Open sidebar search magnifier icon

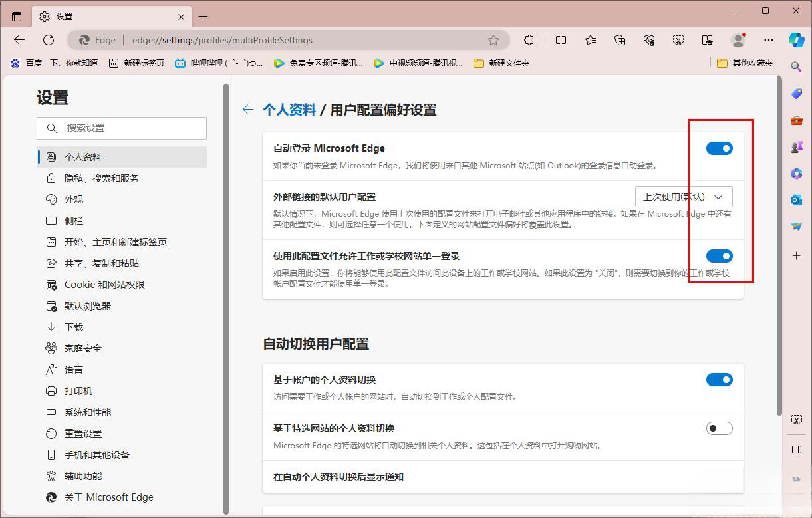[797, 66]
